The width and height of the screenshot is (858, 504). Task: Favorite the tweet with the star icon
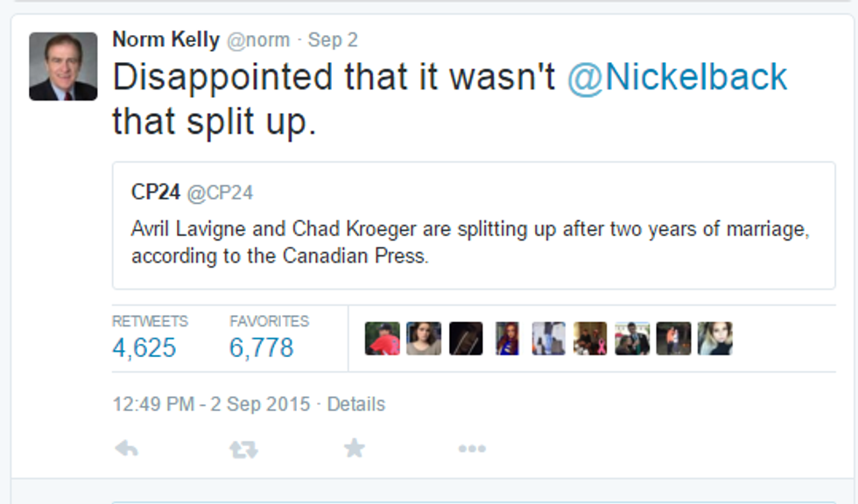354,449
